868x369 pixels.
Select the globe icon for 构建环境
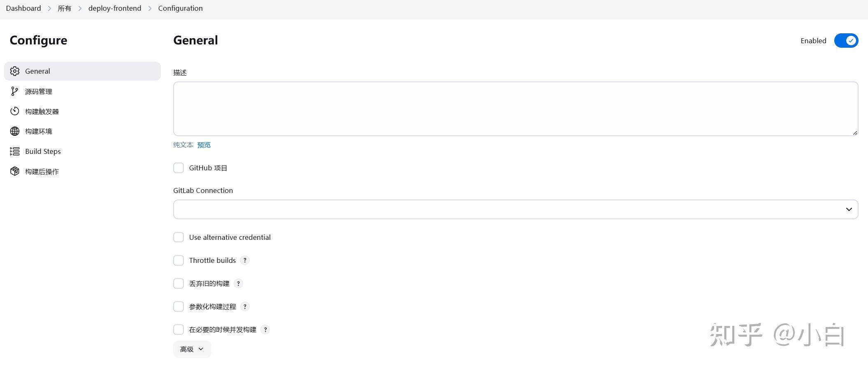click(x=14, y=131)
